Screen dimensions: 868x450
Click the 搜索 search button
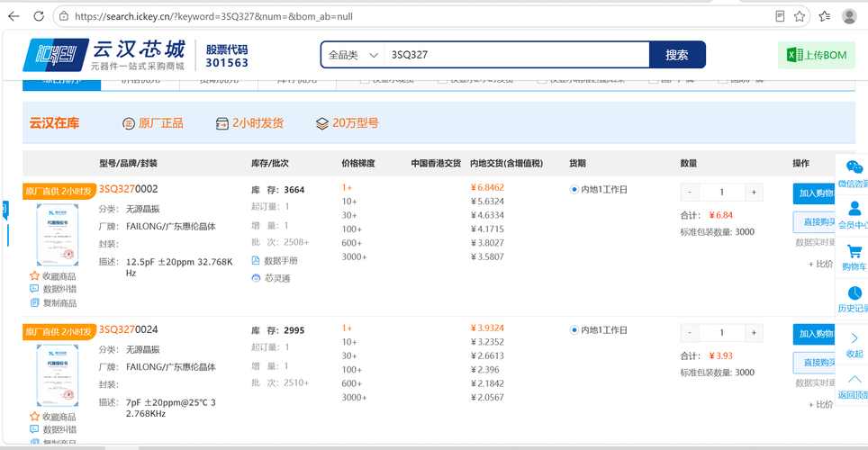pyautogui.click(x=677, y=55)
